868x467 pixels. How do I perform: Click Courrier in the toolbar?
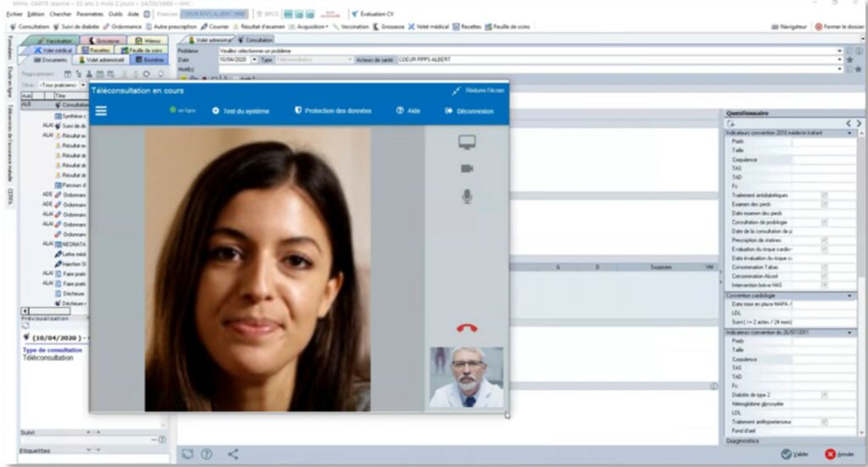click(214, 26)
